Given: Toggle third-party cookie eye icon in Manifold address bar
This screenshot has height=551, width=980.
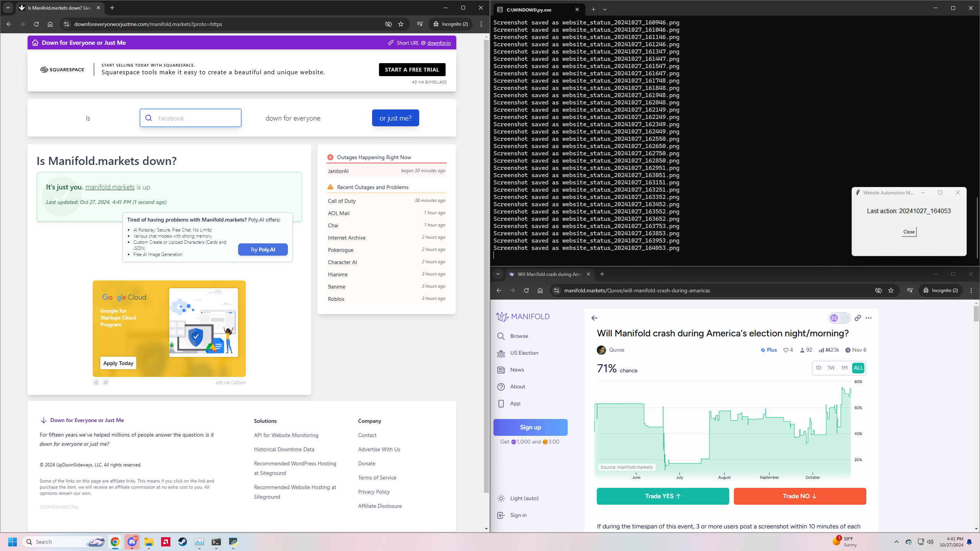Looking at the screenshot, I should point(879,290).
